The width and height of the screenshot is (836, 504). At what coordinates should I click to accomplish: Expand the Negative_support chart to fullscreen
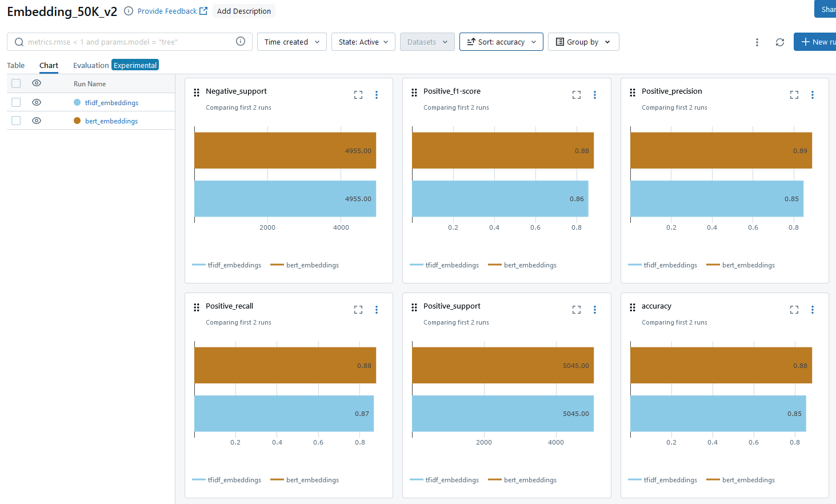coord(358,95)
